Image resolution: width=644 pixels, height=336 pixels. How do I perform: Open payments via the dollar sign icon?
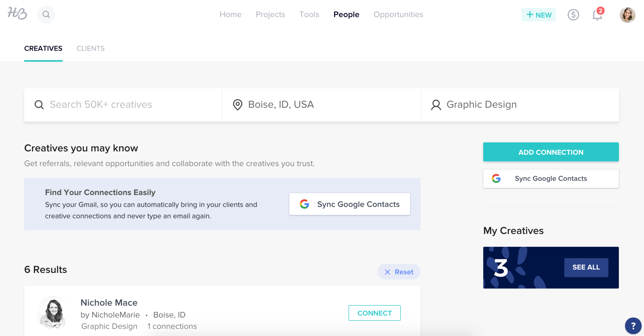(x=573, y=15)
